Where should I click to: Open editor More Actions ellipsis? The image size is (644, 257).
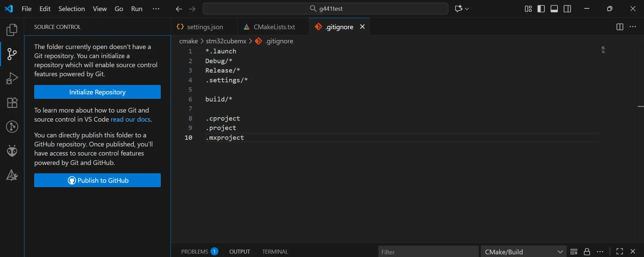pos(633,27)
